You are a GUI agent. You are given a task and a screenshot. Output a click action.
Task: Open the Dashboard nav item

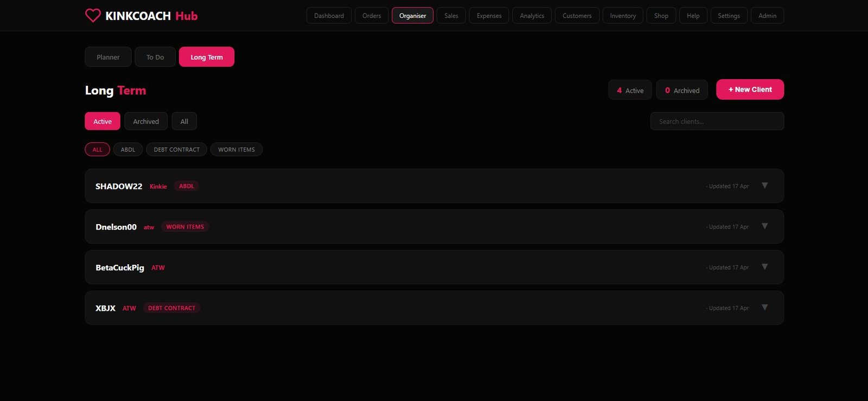329,16
